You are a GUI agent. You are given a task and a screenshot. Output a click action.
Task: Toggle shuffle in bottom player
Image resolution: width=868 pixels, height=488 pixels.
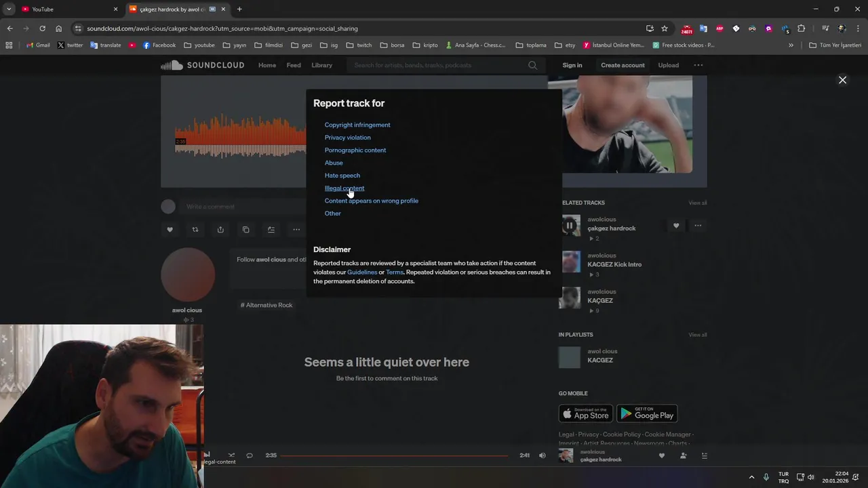coord(231,455)
